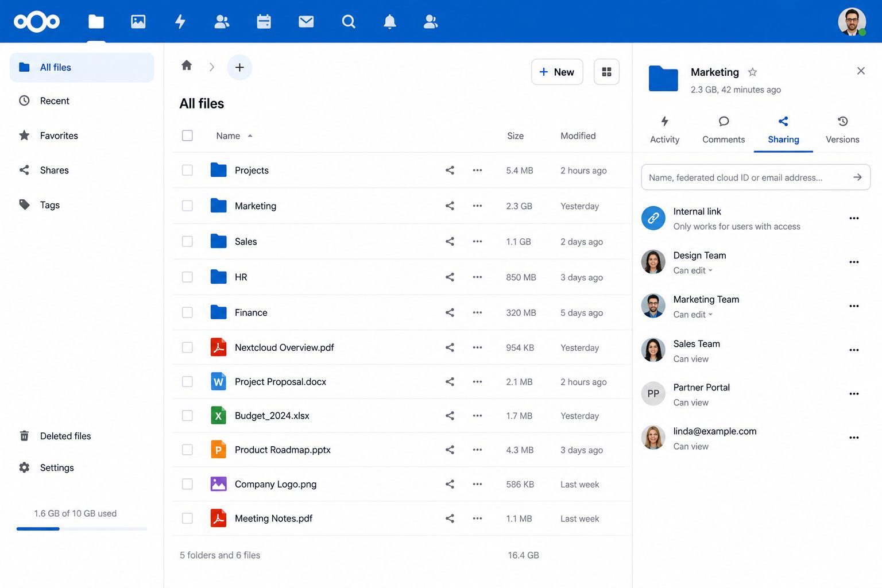Open the Mail app icon
882x588 pixels.
pyautogui.click(x=306, y=22)
